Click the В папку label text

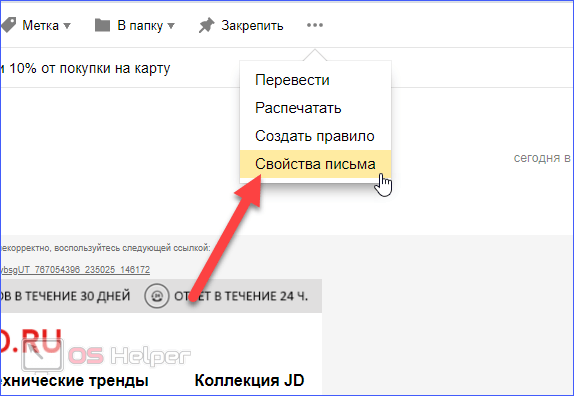(x=140, y=26)
